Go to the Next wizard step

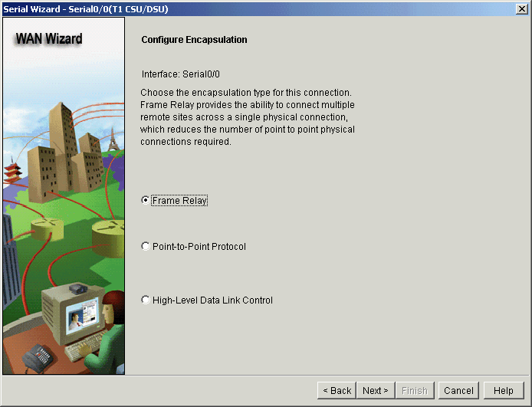[x=376, y=390]
